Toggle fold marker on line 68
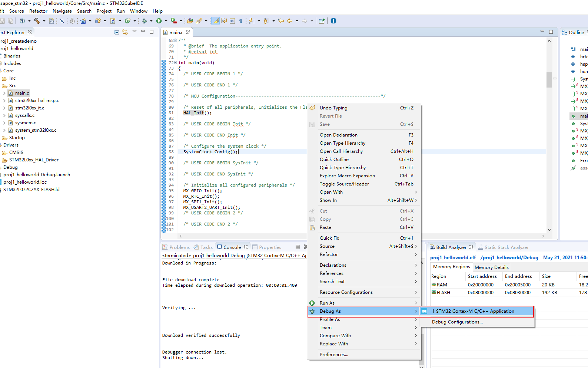This screenshot has width=588, height=368. (175, 40)
